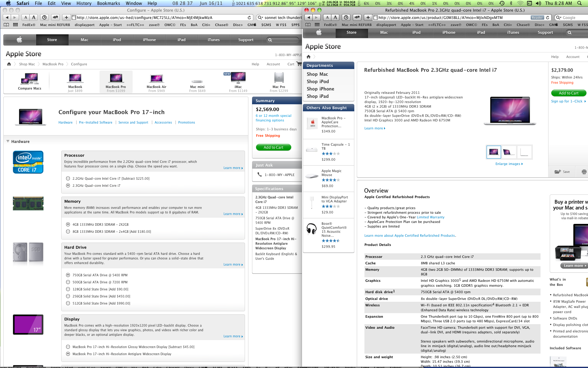Select 256GB Solid State Drive option
Viewport: 588px width, 368px height.
click(68, 296)
